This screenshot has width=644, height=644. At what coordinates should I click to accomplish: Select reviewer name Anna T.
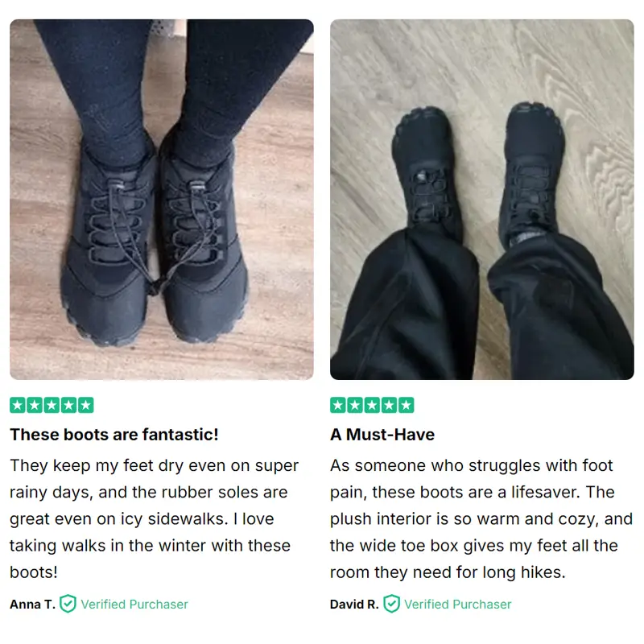tap(32, 605)
